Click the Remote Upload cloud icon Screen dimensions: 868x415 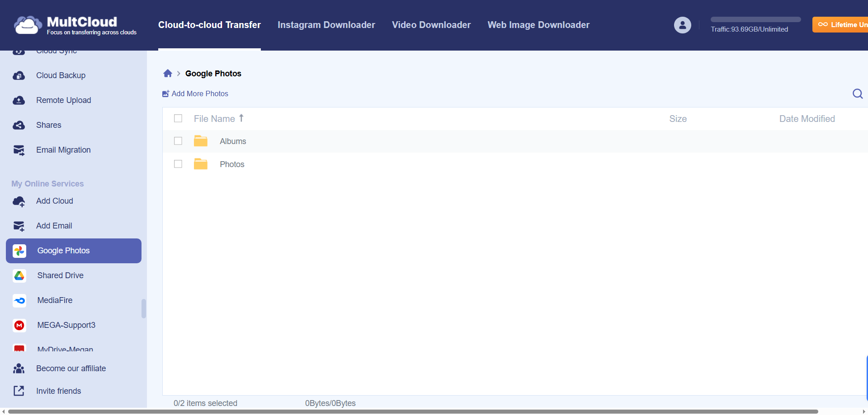pos(19,100)
